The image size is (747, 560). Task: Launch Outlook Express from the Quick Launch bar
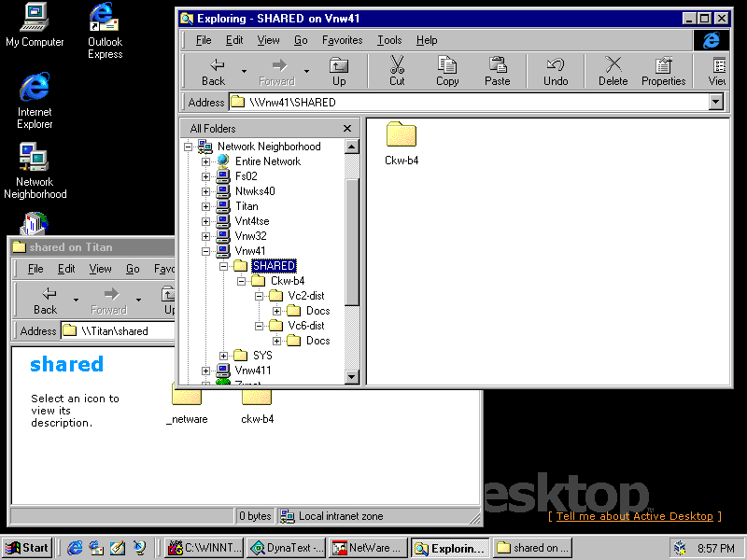[96, 548]
